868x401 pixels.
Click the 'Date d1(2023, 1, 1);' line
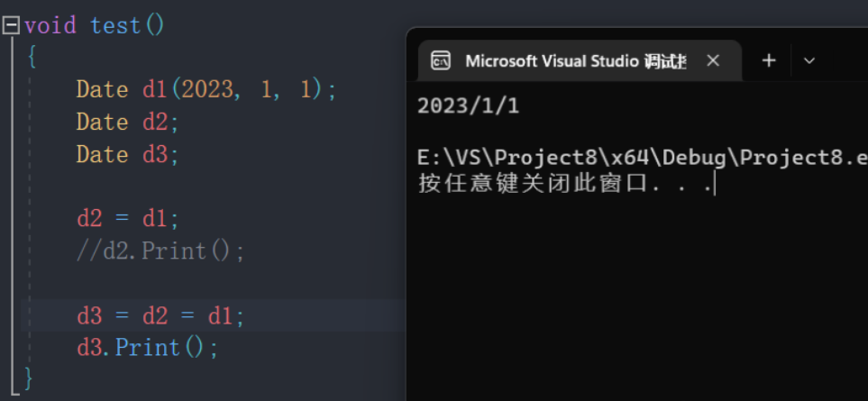206,89
